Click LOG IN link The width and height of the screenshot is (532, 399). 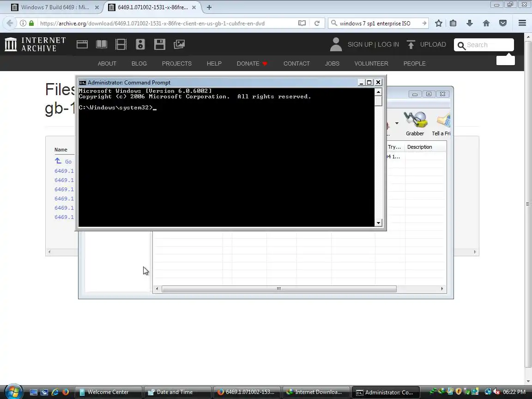[x=388, y=44]
